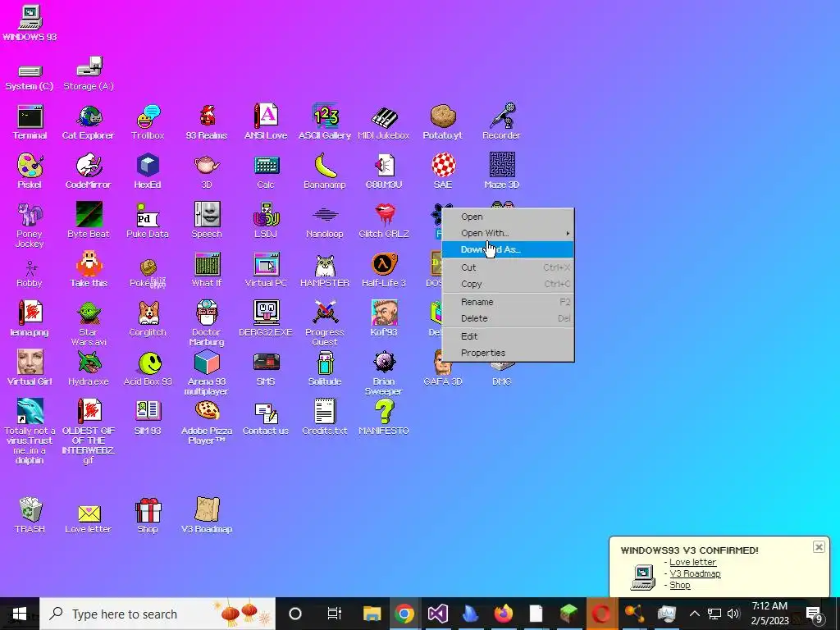Follow the V3 Roadmap notification link
This screenshot has width=840, height=630.
(695, 573)
